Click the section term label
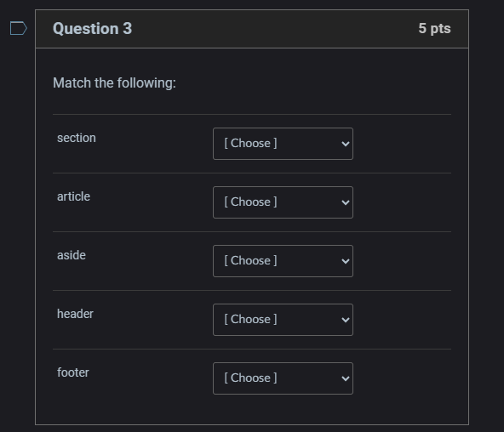504x432 pixels. point(77,138)
